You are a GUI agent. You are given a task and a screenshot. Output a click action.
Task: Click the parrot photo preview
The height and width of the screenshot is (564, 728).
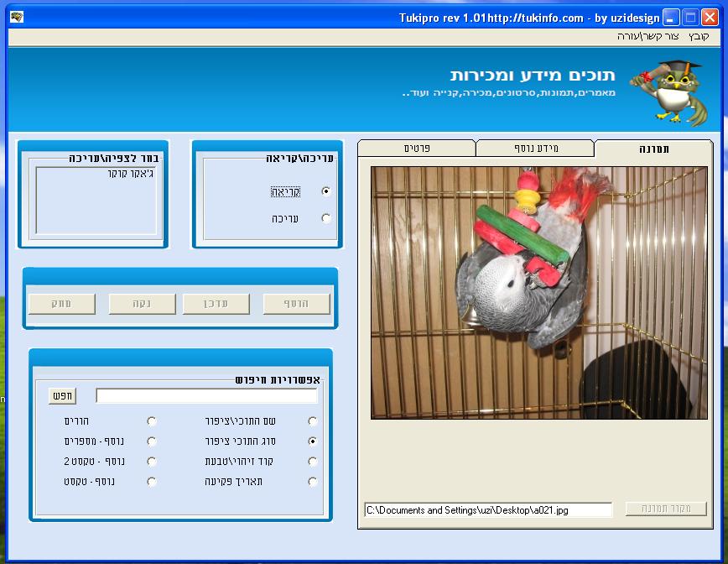pos(539,293)
